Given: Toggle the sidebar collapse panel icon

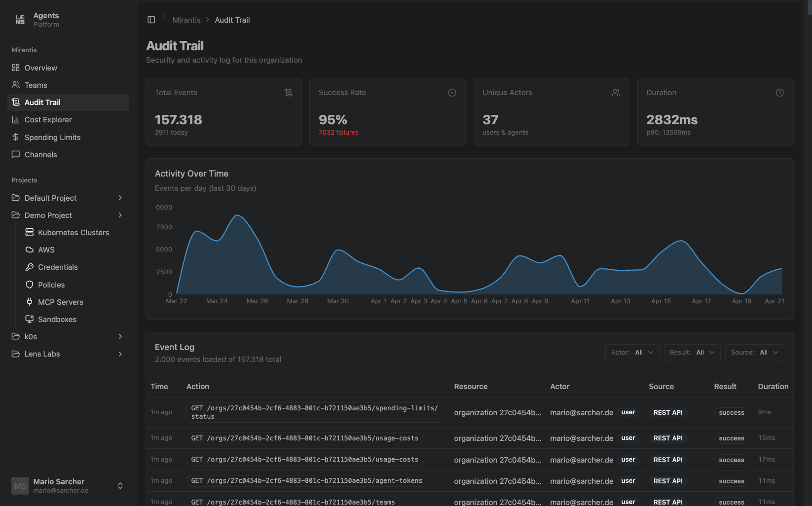Looking at the screenshot, I should click(x=151, y=19).
